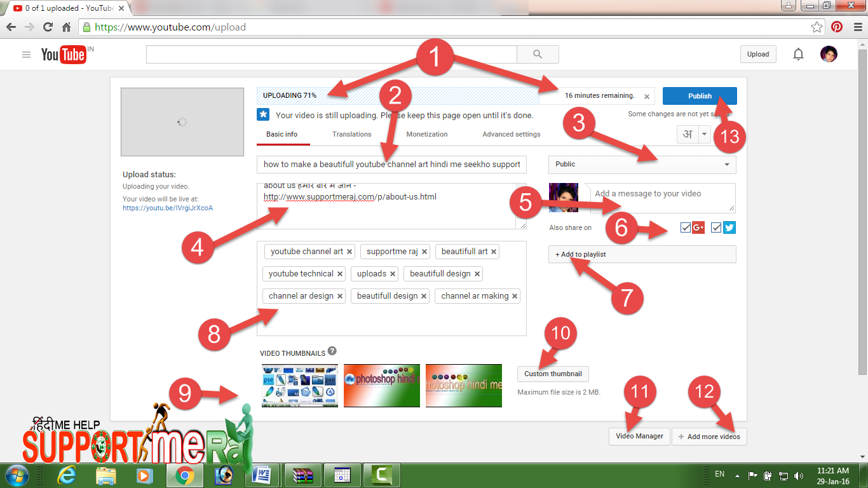Select the middle "photoshop hindi" thumbnail
868x488 pixels.
tap(382, 386)
